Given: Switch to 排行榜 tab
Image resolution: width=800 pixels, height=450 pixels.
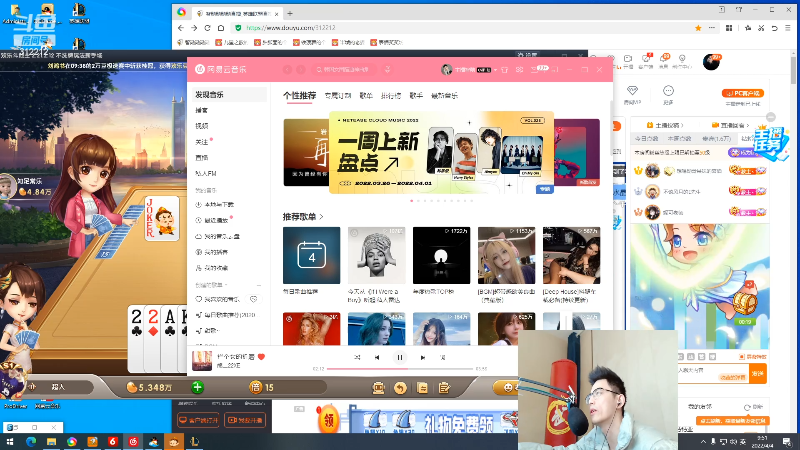Looking at the screenshot, I should click(391, 95).
